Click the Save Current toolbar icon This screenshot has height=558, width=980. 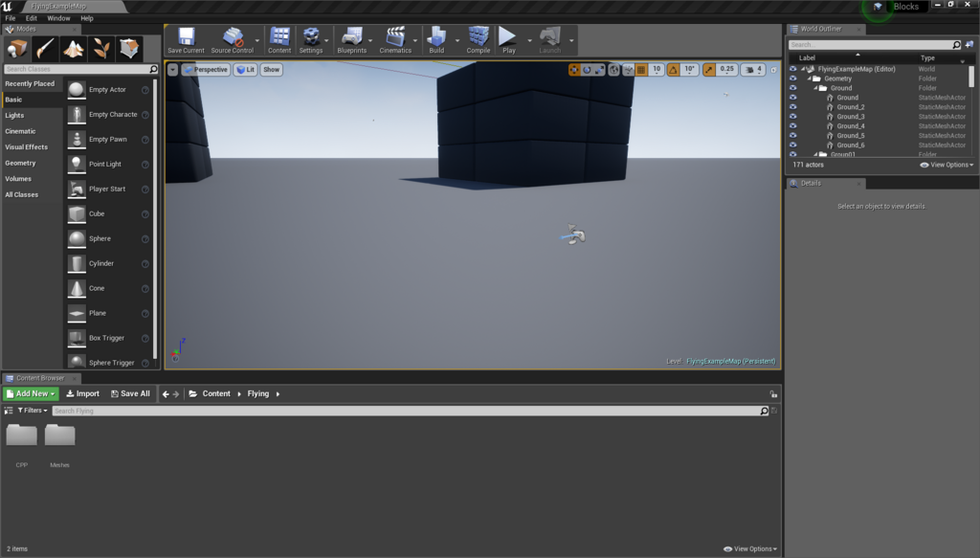tap(186, 40)
